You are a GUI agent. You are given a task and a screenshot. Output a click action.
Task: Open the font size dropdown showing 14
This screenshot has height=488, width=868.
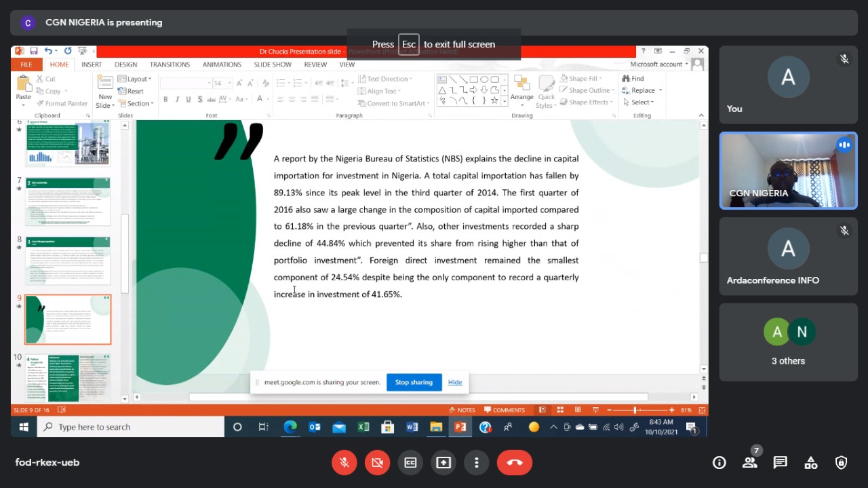[x=230, y=83]
